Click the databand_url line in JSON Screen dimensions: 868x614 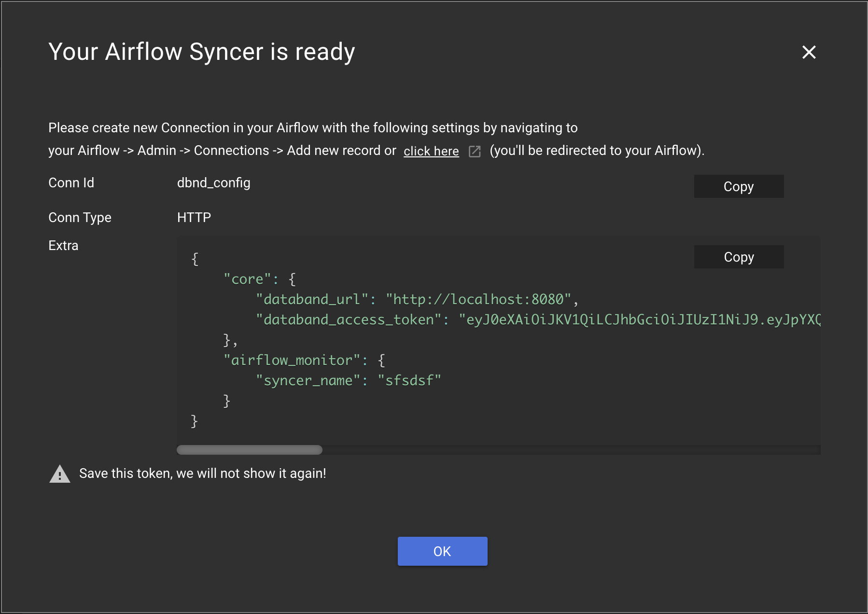tap(417, 299)
